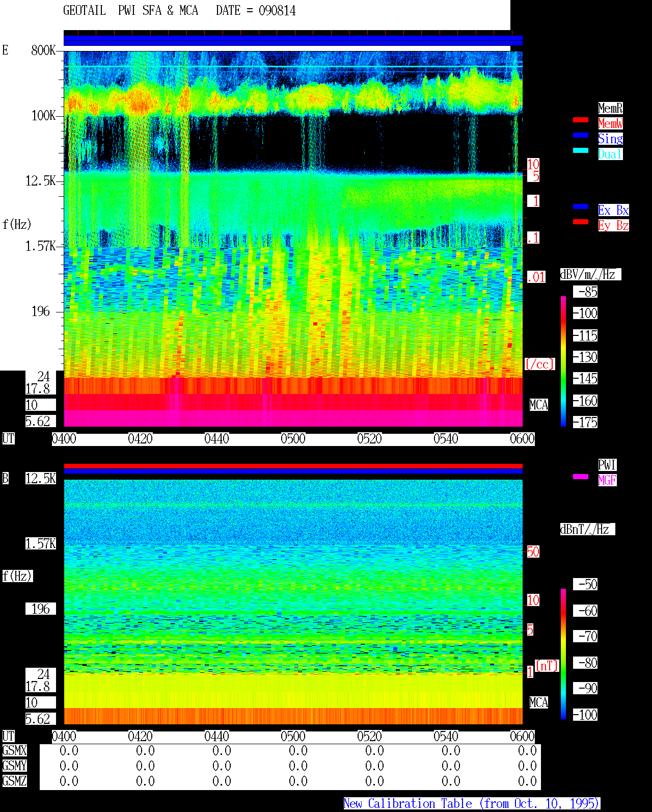The height and width of the screenshot is (812, 652).
Task: Click the magenta MGF legend swatch
Action: (581, 477)
